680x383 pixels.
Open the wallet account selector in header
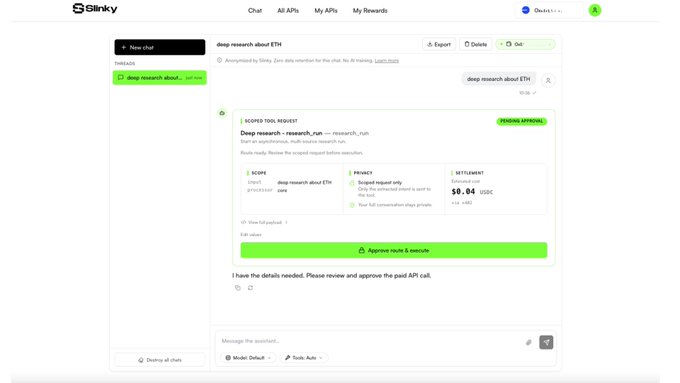(549, 10)
